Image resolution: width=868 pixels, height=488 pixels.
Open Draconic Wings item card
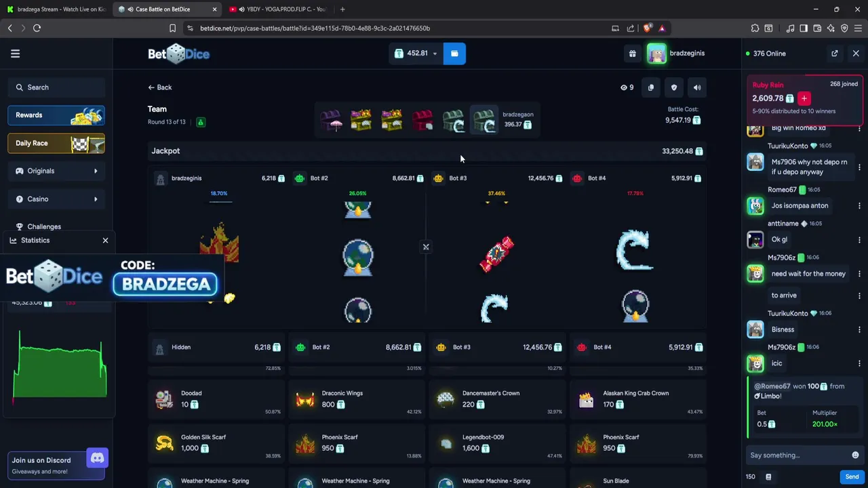coord(356,399)
